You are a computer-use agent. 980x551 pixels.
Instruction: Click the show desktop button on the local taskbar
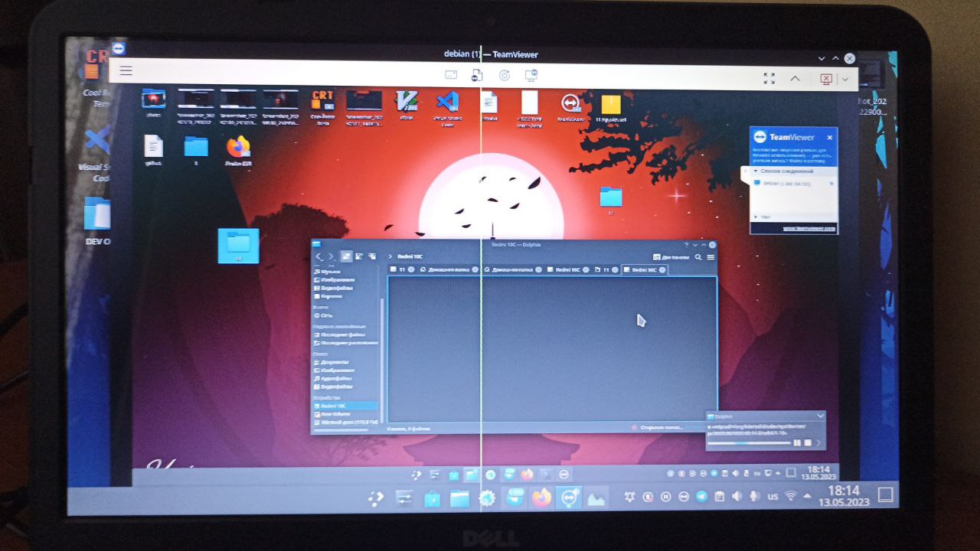tap(885, 495)
